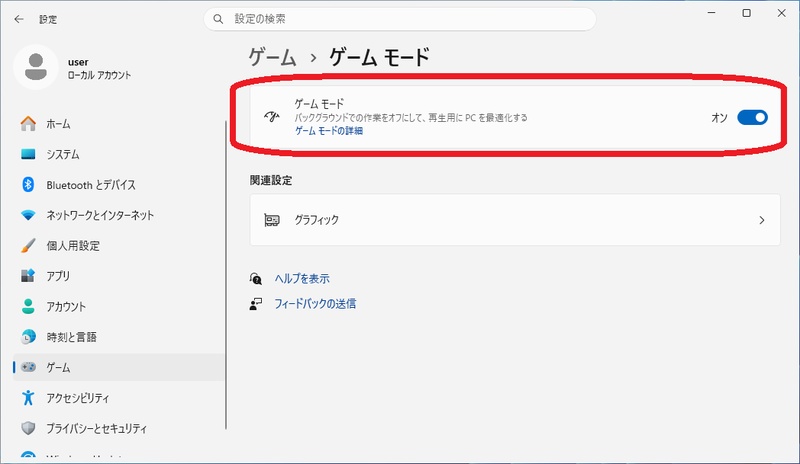Image resolution: width=800 pixels, height=464 pixels.
Task: Click the help headset icon
Action: pyautogui.click(x=256, y=278)
